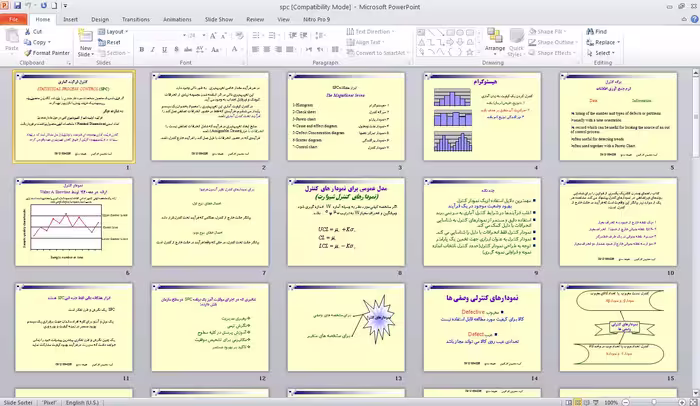
Task: Toggle Strikethrough formatting
Action: (188, 50)
